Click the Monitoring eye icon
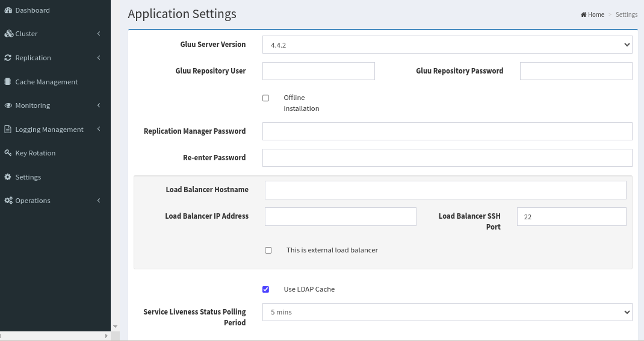Screen dimensions: 644x341 [8, 105]
